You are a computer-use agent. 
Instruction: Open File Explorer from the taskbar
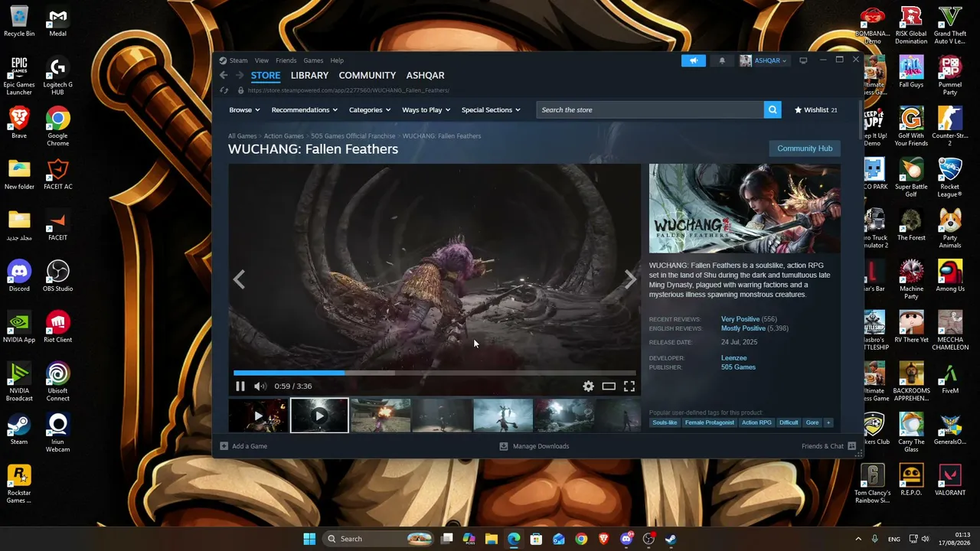click(492, 539)
